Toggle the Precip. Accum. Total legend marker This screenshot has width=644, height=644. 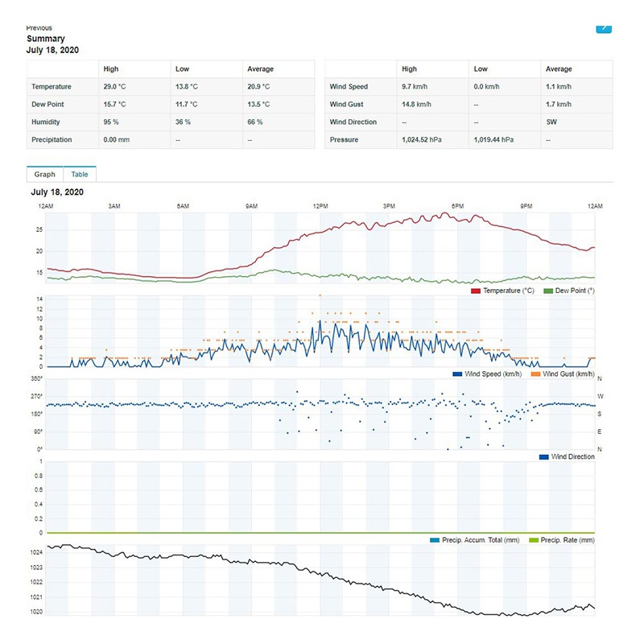[433, 540]
